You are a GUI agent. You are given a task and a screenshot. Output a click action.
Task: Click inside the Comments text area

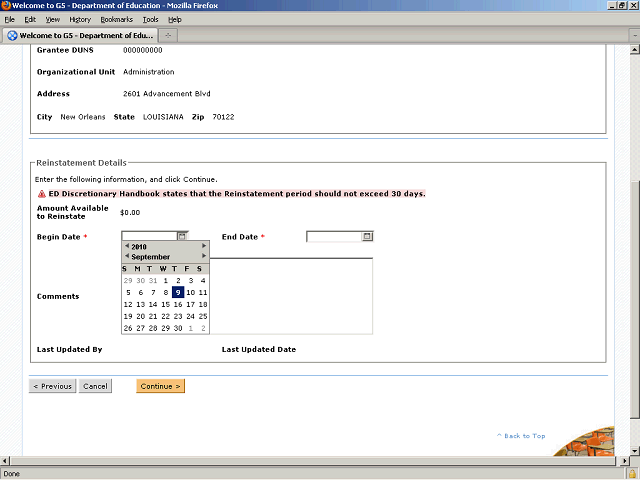point(291,296)
